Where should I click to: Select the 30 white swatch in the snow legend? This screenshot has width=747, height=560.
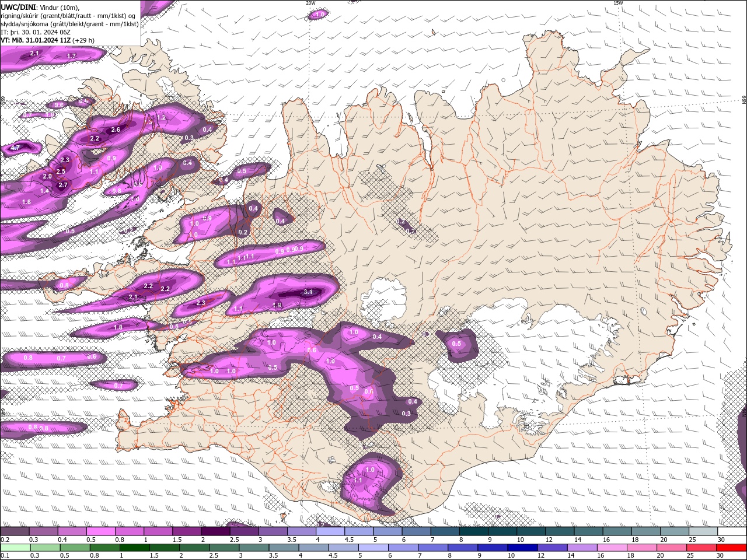pyautogui.click(x=732, y=531)
